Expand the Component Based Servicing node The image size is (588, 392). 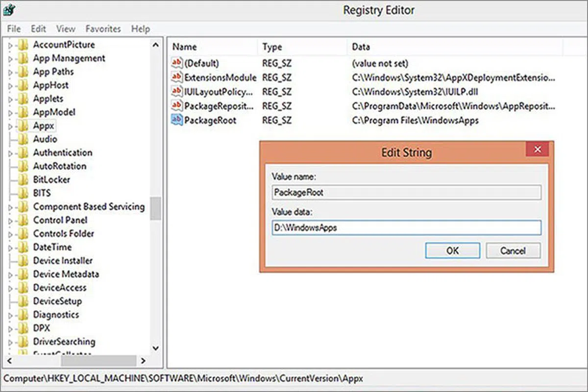[x=10, y=207]
